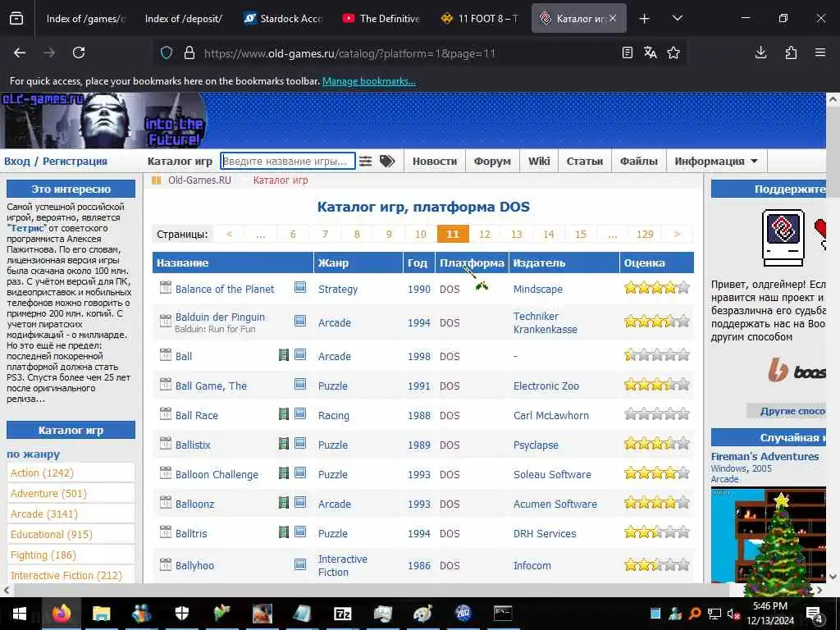
Task: Open the Файлы menu item
Action: 638,162
